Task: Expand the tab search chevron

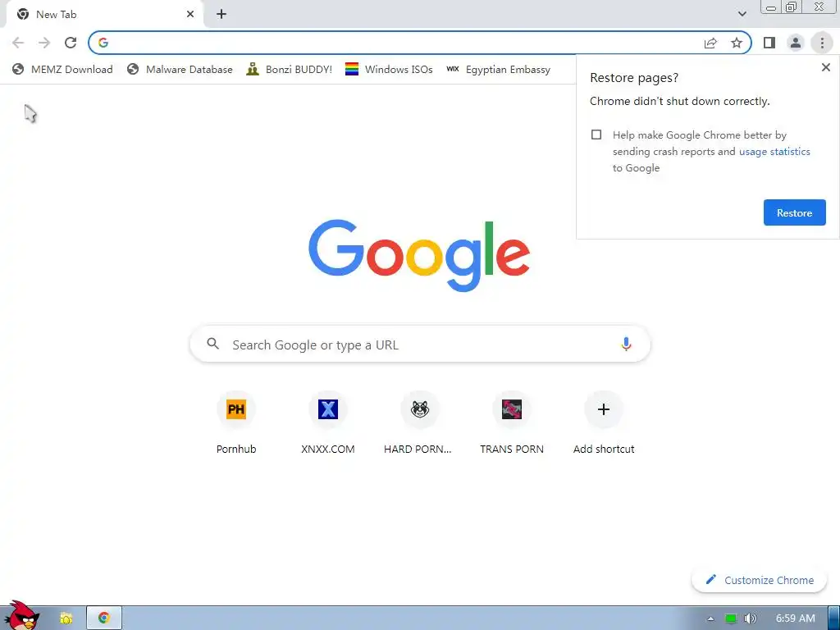Action: point(742,14)
